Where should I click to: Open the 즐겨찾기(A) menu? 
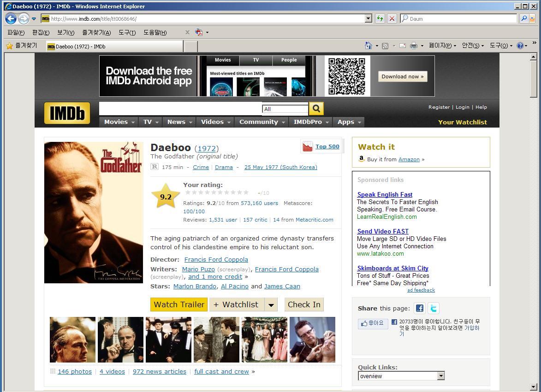[96, 32]
